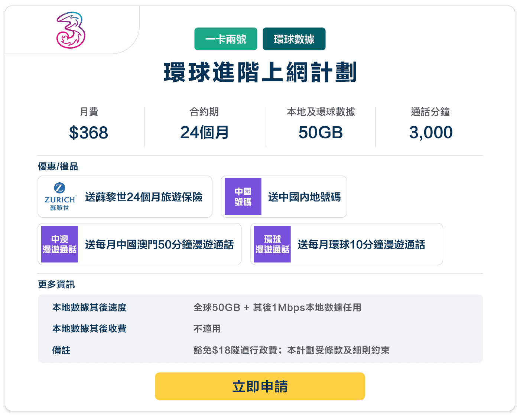Select the 環球數據 tag

click(x=294, y=39)
